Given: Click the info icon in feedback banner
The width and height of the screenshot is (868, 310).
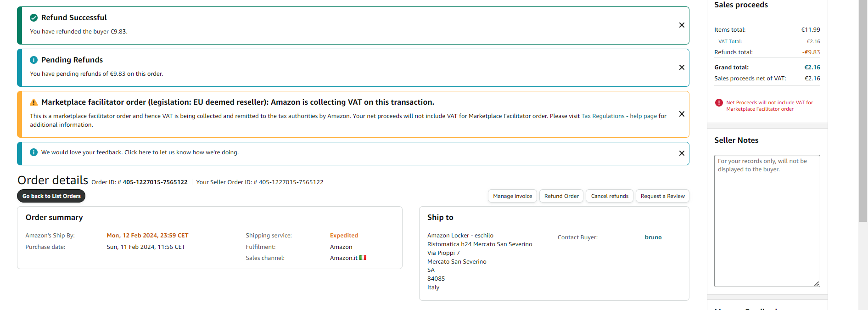Looking at the screenshot, I should 34,152.
